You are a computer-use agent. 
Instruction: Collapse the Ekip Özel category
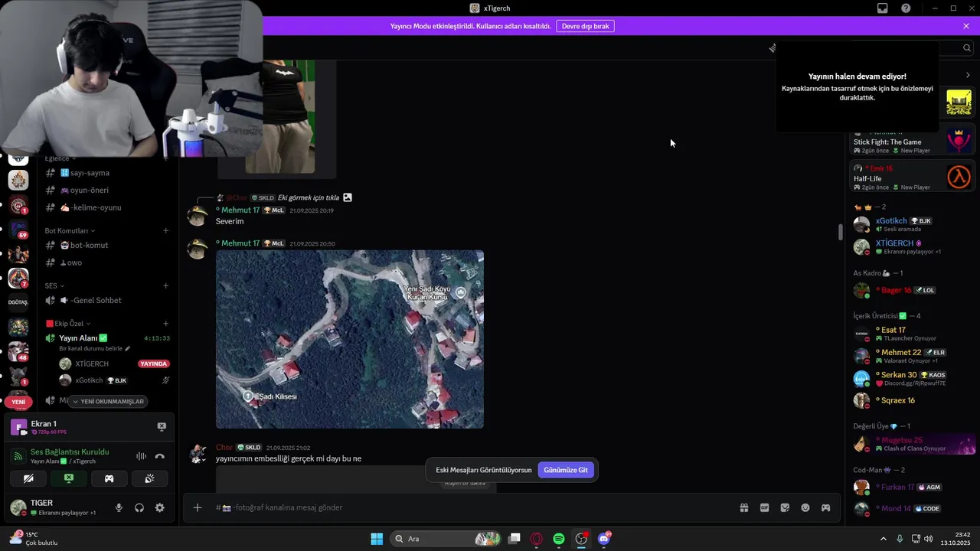point(68,323)
